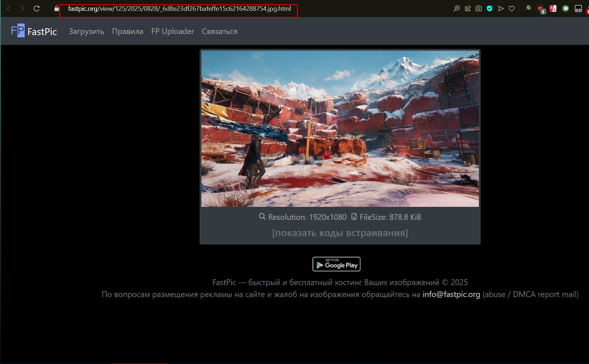589x364 pixels.
Task: Open the uBlock Origin extension icon
Action: 541,9
